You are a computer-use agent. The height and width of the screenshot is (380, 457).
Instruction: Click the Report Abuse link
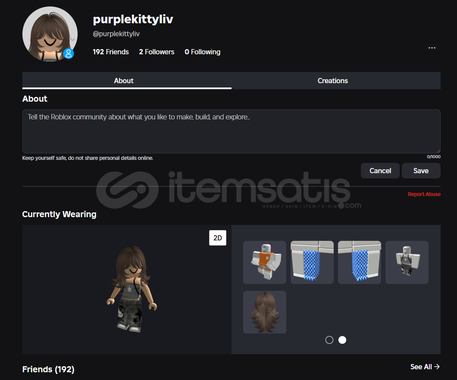(424, 194)
